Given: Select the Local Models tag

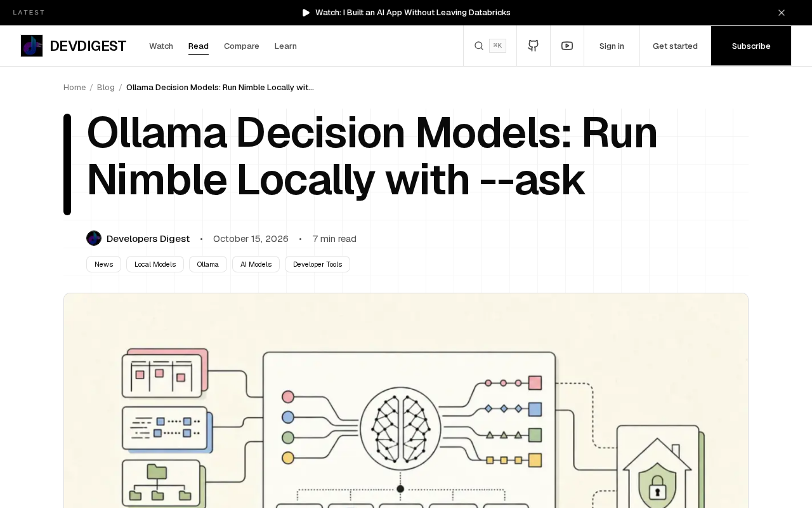Looking at the screenshot, I should [155, 264].
